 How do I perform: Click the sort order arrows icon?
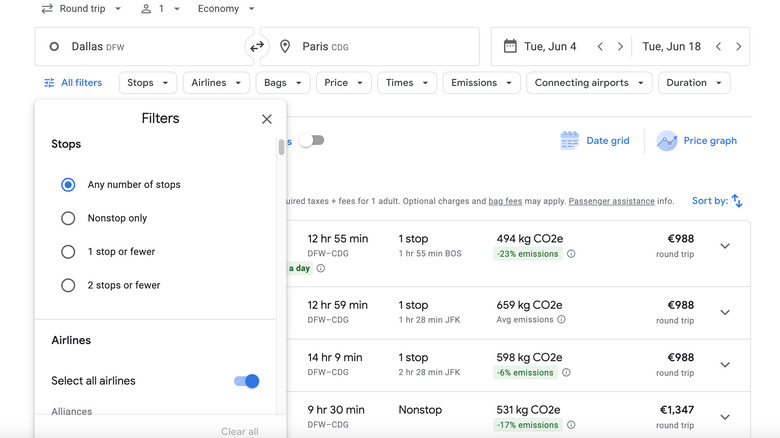[737, 201]
